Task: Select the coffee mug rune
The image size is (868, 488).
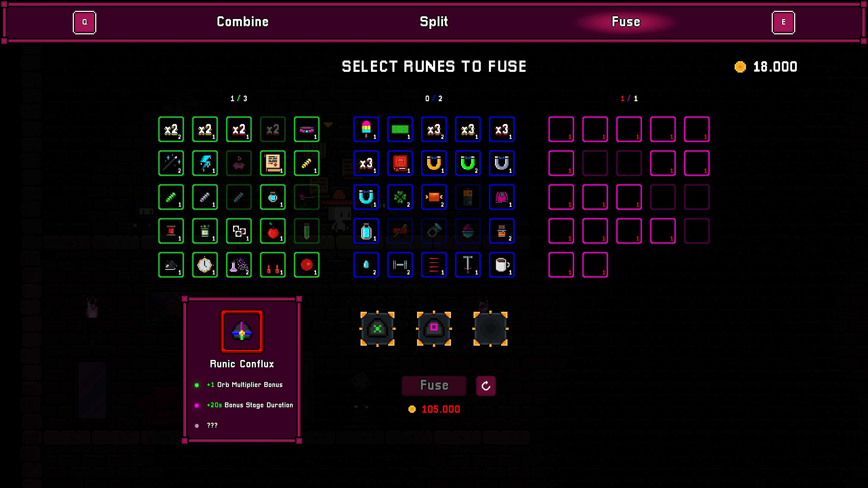Action: point(501,265)
